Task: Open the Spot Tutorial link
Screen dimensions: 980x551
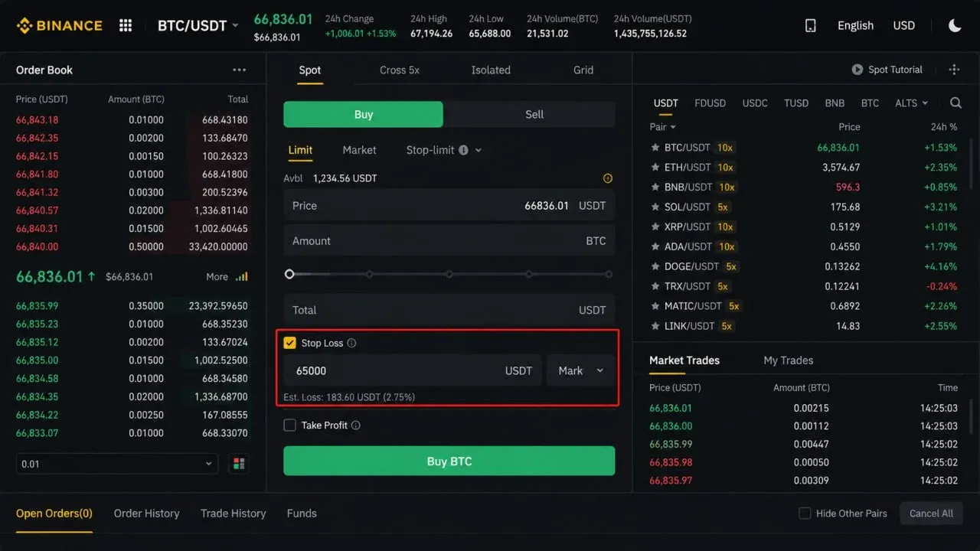Action: [x=895, y=70]
